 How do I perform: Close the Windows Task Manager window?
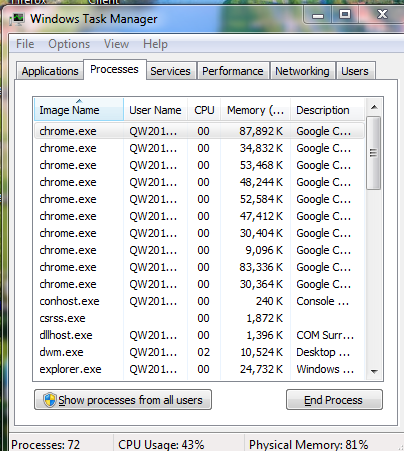(x=382, y=15)
